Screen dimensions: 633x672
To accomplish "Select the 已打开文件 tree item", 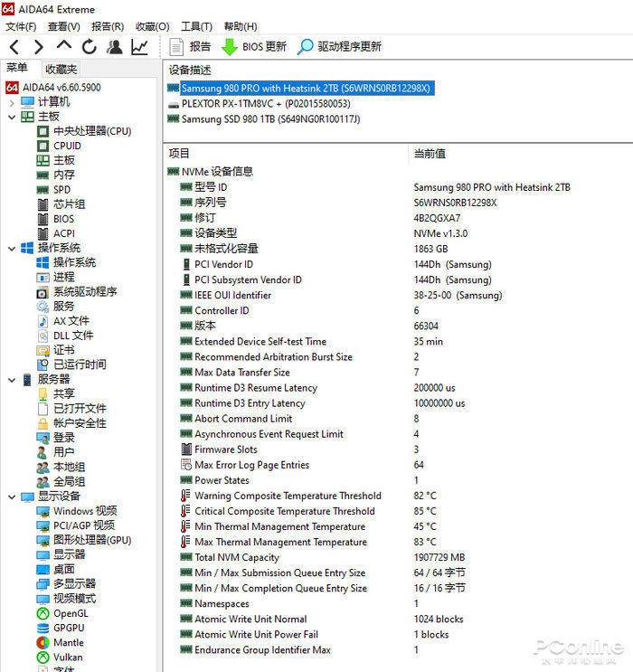I will [x=72, y=409].
